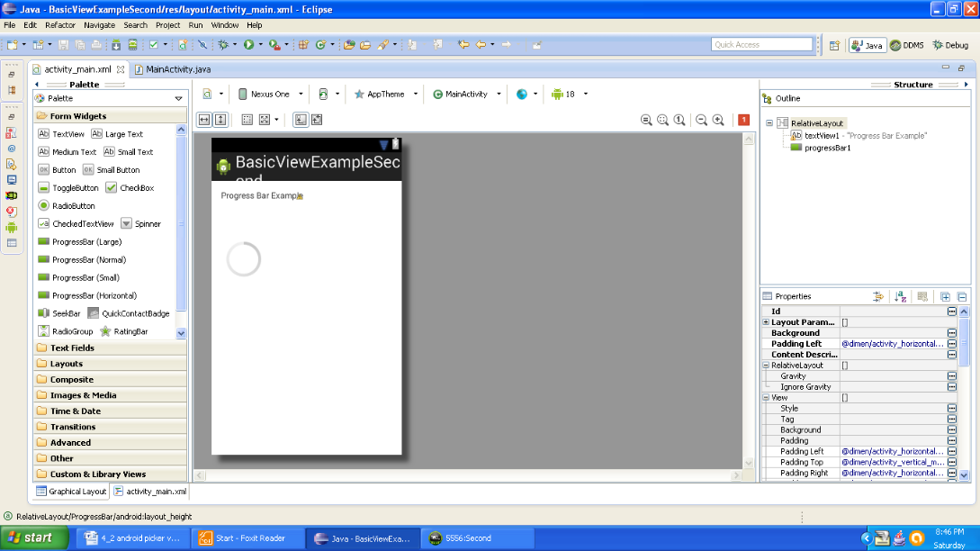Select QuickContactBadge palette item
Image resolution: width=980 pixels, height=551 pixels.
click(x=129, y=313)
